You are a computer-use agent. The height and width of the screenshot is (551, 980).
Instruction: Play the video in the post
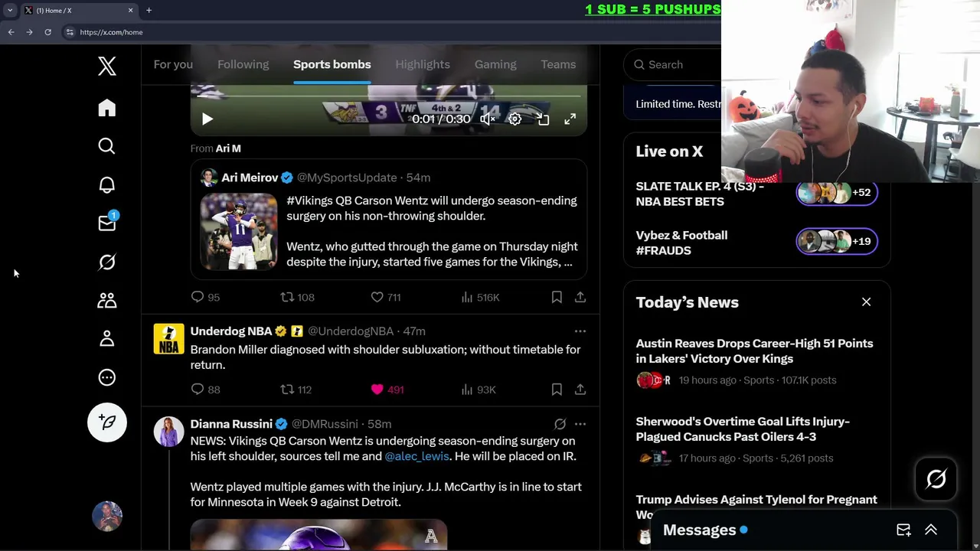click(x=207, y=119)
